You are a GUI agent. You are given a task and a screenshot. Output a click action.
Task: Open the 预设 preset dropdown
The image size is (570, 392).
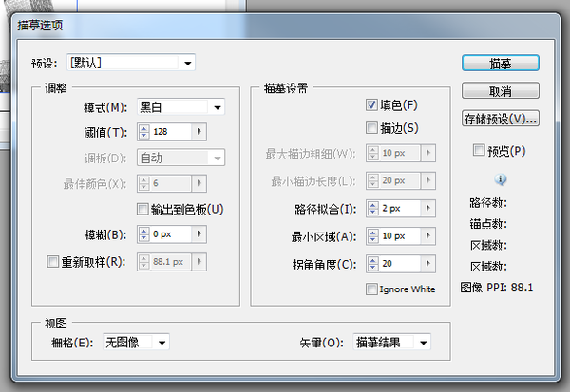coord(131,63)
